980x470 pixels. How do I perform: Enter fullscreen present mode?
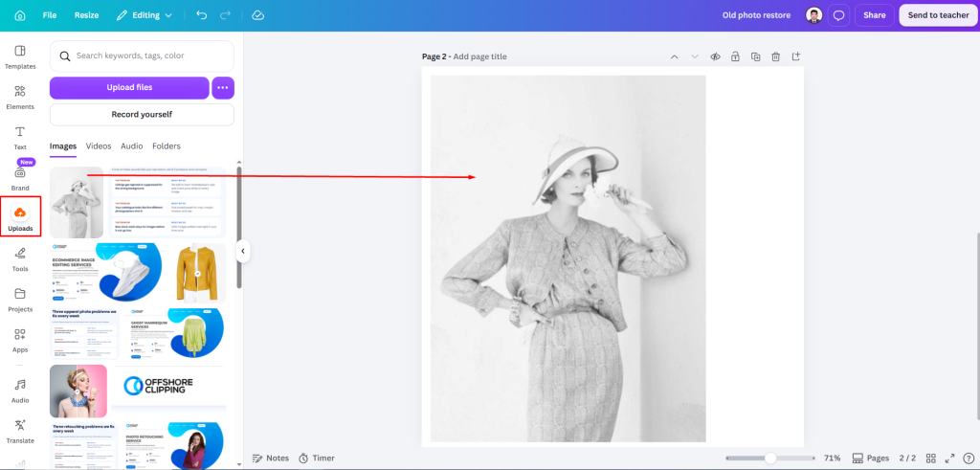[x=950, y=459]
